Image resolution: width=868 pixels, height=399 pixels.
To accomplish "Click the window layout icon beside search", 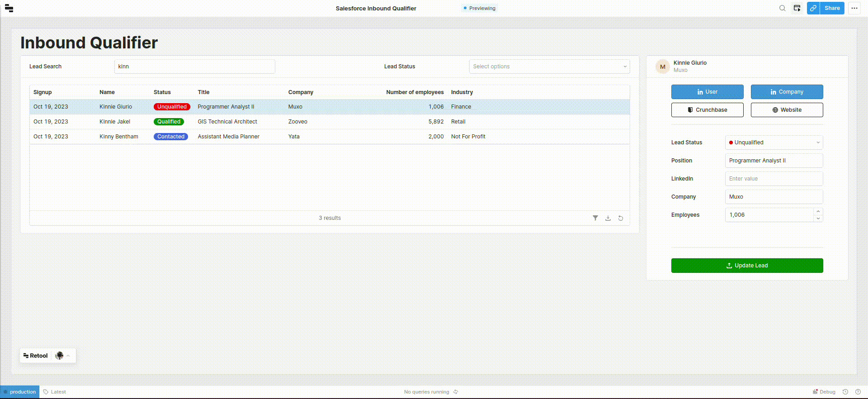I will pyautogui.click(x=797, y=8).
